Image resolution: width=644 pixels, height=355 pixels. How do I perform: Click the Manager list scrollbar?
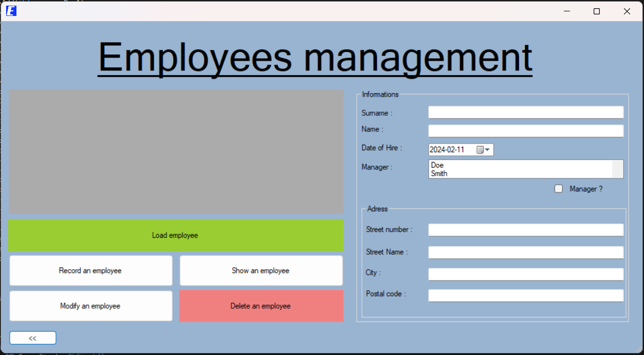click(x=617, y=169)
